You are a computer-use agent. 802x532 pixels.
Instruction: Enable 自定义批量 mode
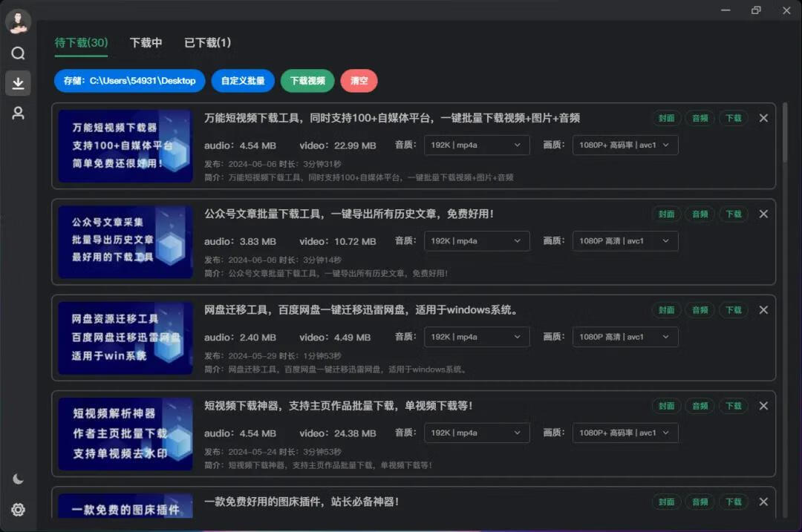[243, 80]
